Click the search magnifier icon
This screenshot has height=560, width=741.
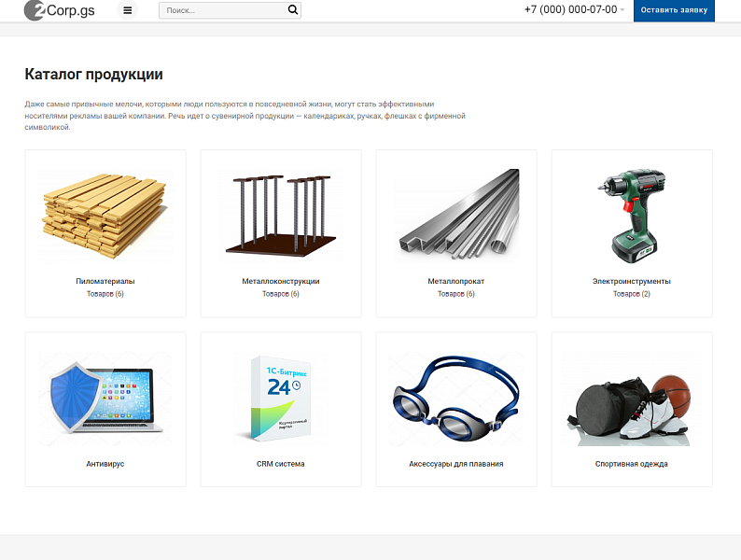coord(293,10)
